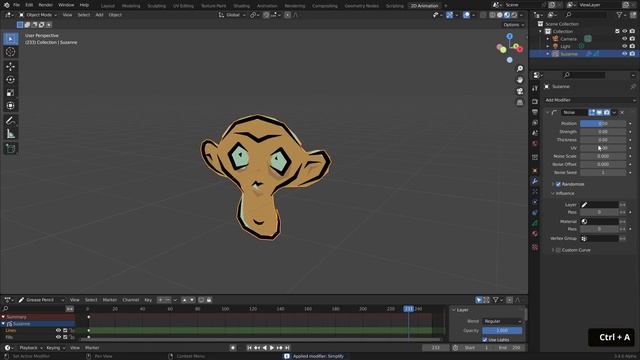640x360 pixels.
Task: Play the animation forward
Action: (272, 348)
